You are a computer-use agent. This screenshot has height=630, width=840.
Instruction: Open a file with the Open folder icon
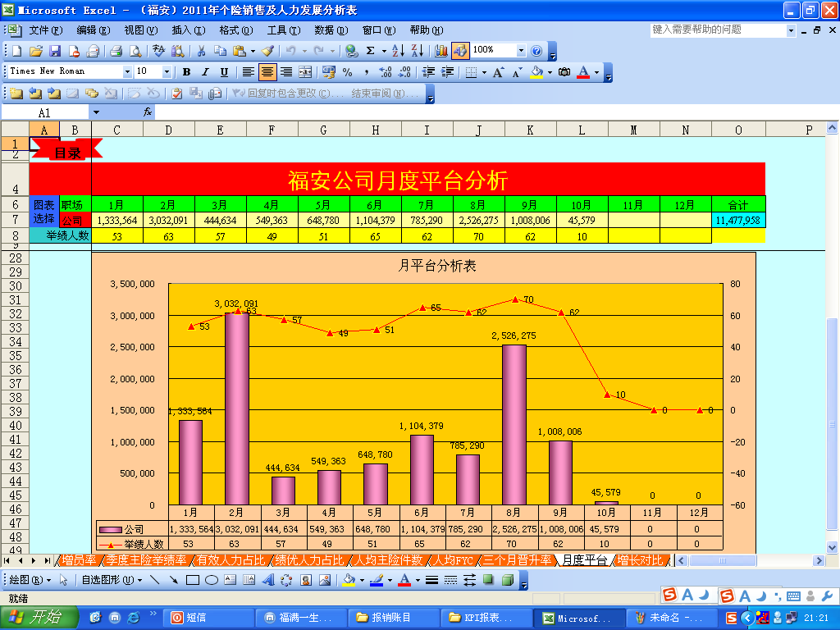point(35,51)
